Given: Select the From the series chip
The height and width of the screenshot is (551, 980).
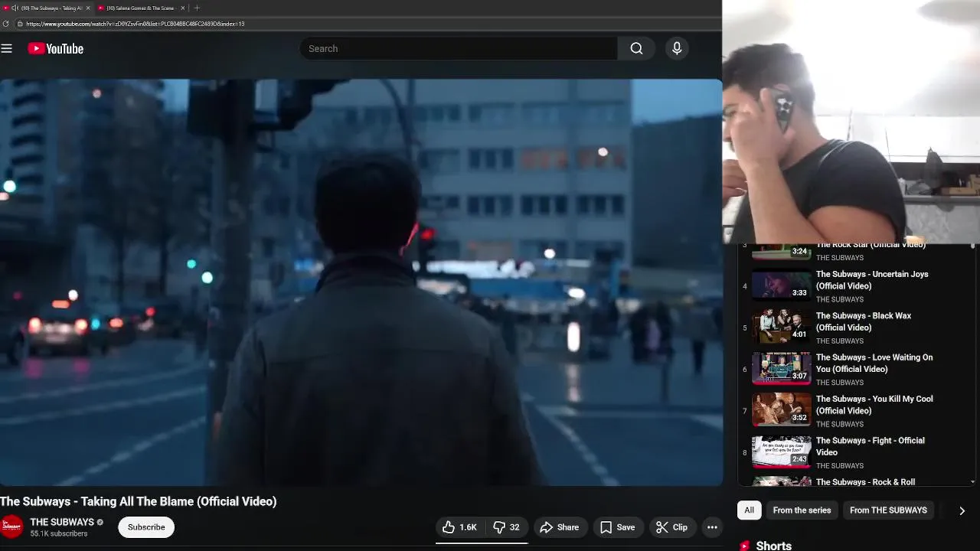Looking at the screenshot, I should coord(802,510).
